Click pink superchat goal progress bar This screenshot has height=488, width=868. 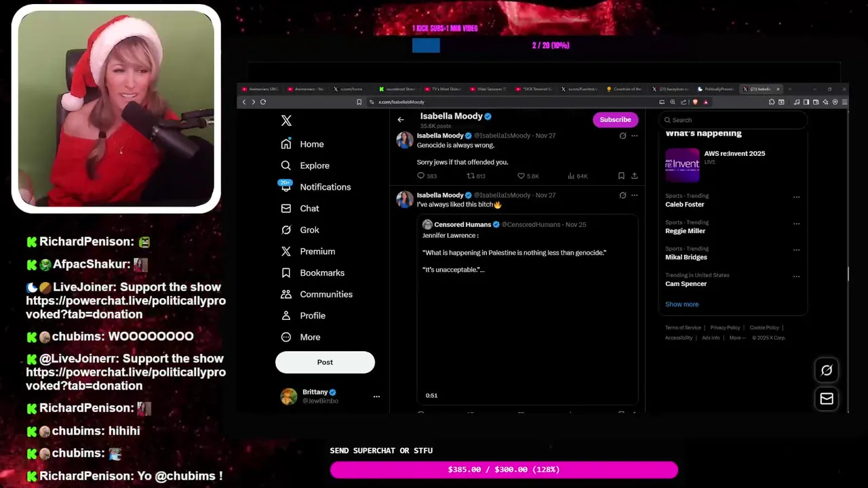504,470
